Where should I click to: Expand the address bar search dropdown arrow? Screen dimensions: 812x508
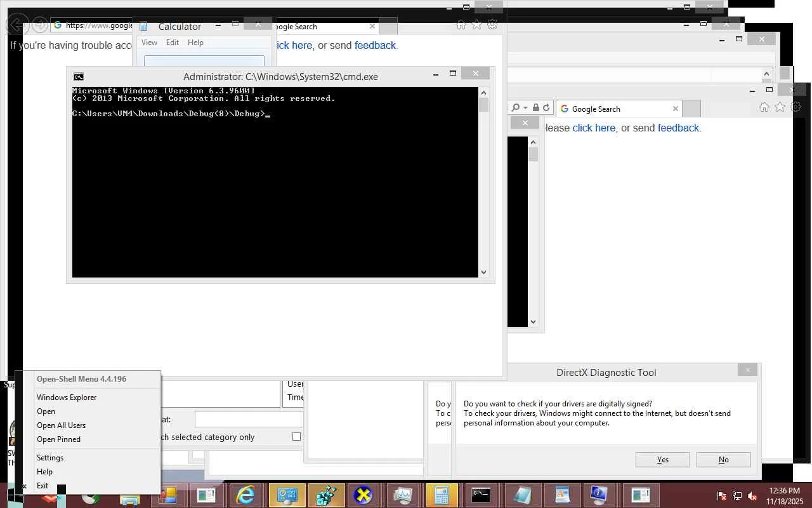pos(525,108)
